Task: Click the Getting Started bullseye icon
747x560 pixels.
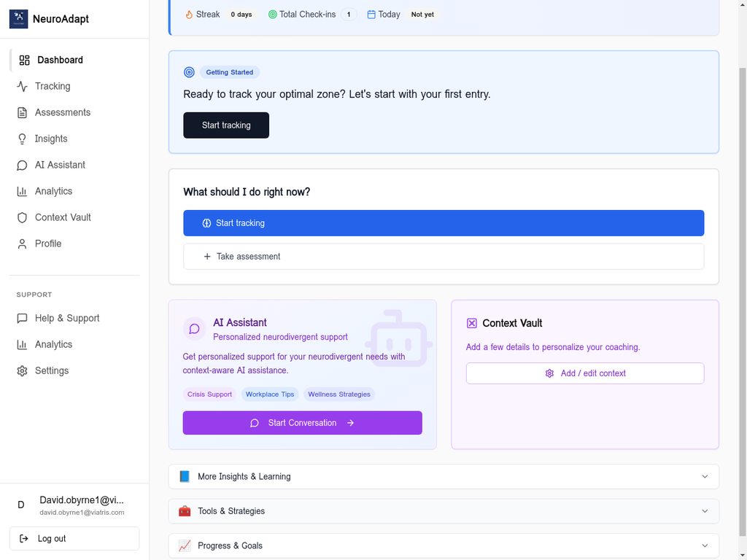Action: [x=190, y=72]
